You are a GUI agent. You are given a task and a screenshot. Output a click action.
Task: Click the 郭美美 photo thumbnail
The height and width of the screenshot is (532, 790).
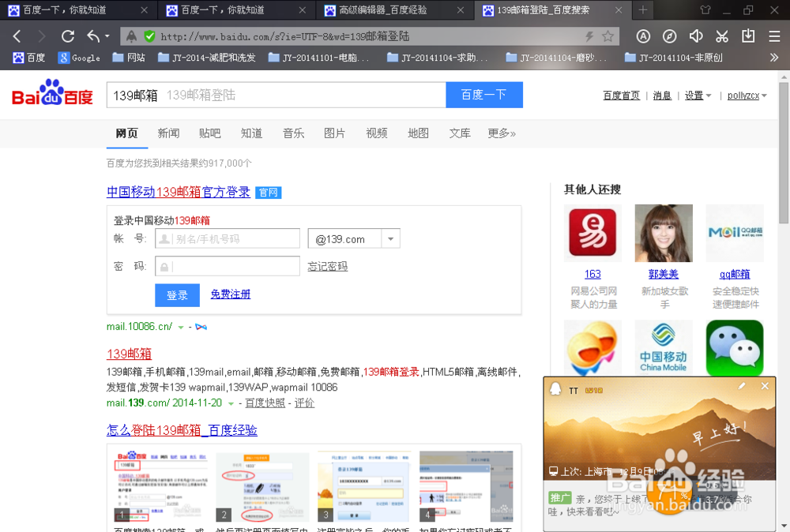(x=664, y=233)
